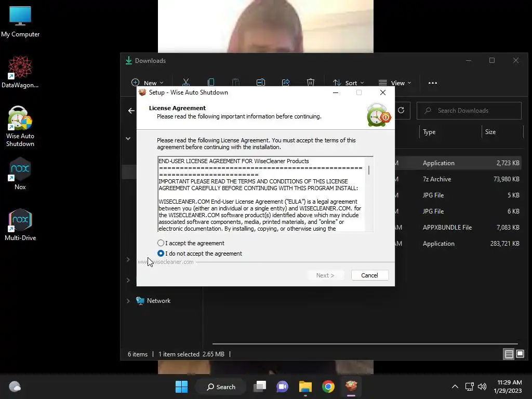Viewport: 532px width, 399px height.
Task: Select "I accept the agreement" radio button
Action: click(x=161, y=243)
